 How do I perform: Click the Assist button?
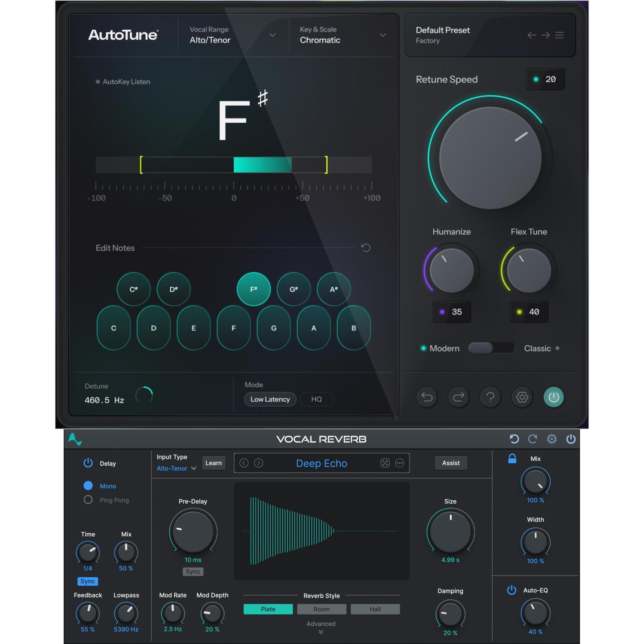[x=451, y=463]
